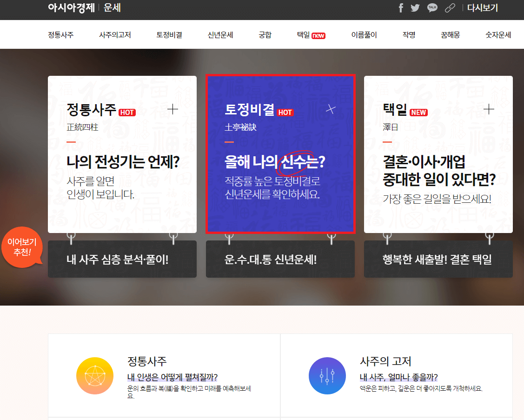Open the 신년운세 navigation item
Screen dimensions: 524x420
pyautogui.click(x=220, y=34)
